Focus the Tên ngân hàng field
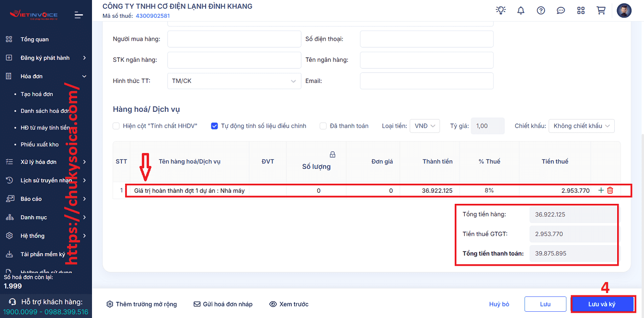The height and width of the screenshot is (318, 644). pos(426,60)
